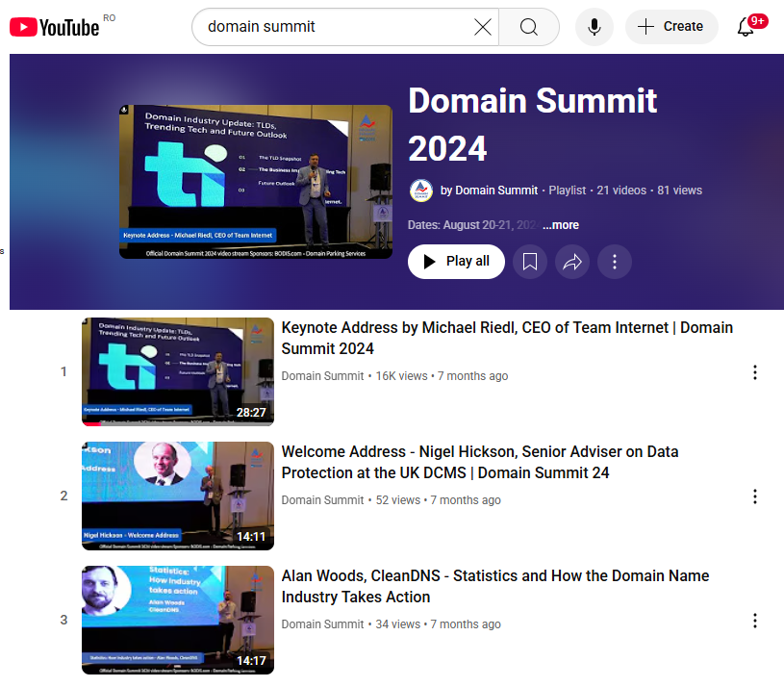Play all videos in the playlist
The height and width of the screenshot is (687, 784).
[x=456, y=262]
